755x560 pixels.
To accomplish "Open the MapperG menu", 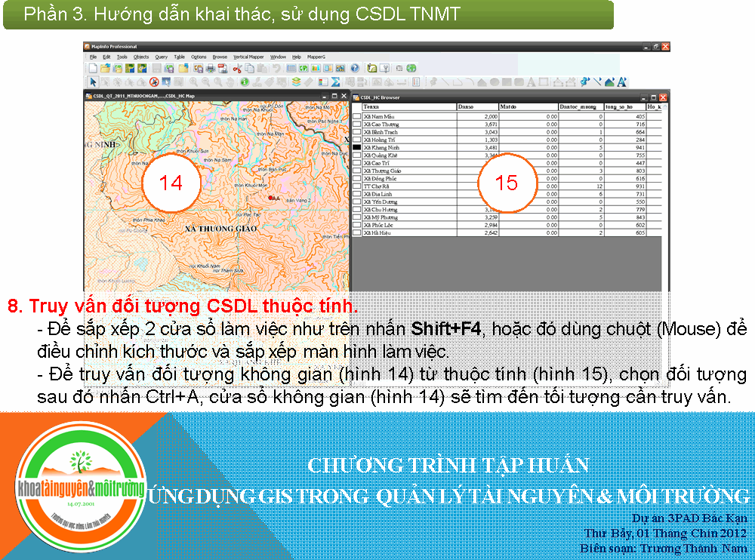I will tap(316, 57).
